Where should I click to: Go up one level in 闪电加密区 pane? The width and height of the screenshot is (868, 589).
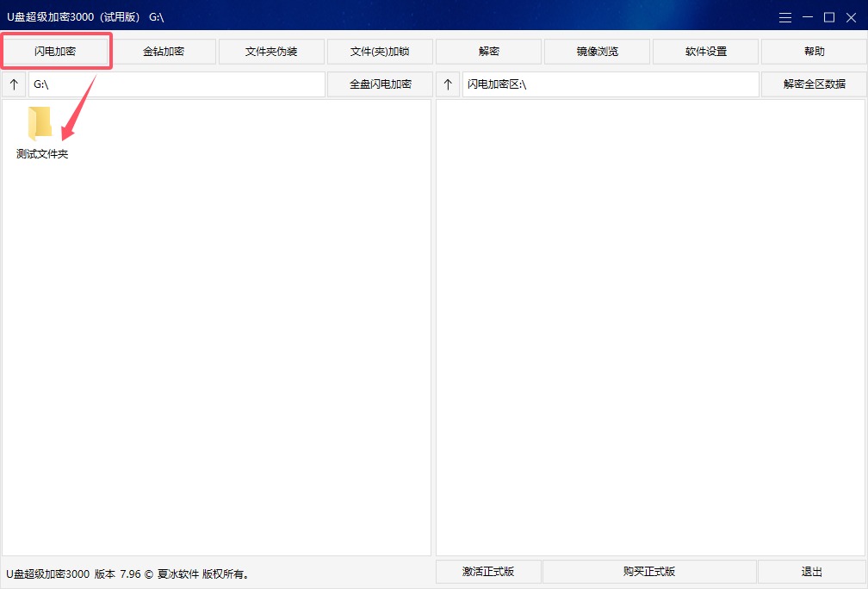click(448, 84)
